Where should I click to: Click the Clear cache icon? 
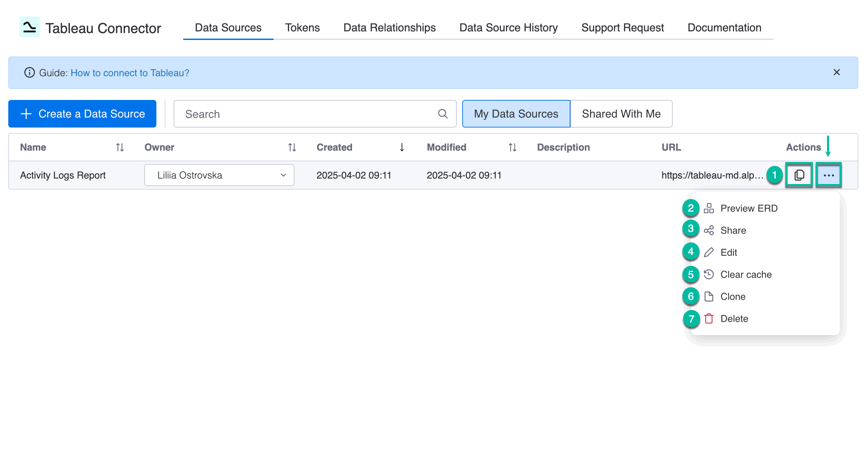click(709, 274)
